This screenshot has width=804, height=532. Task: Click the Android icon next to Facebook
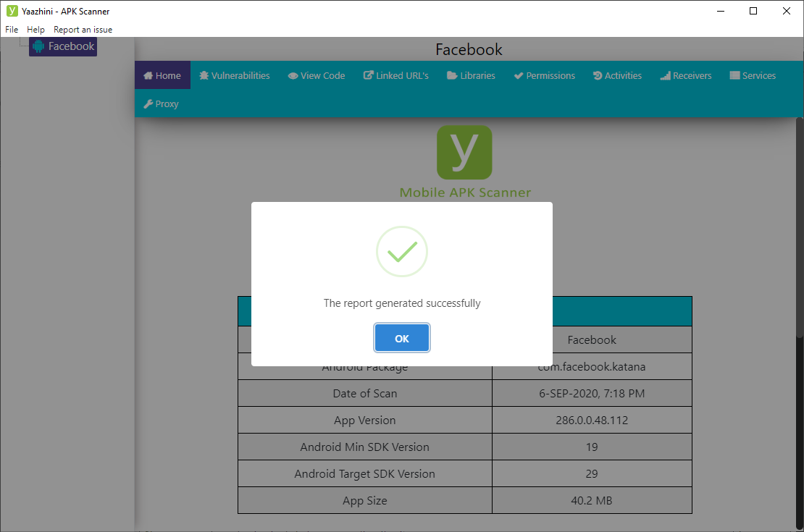tap(38, 46)
